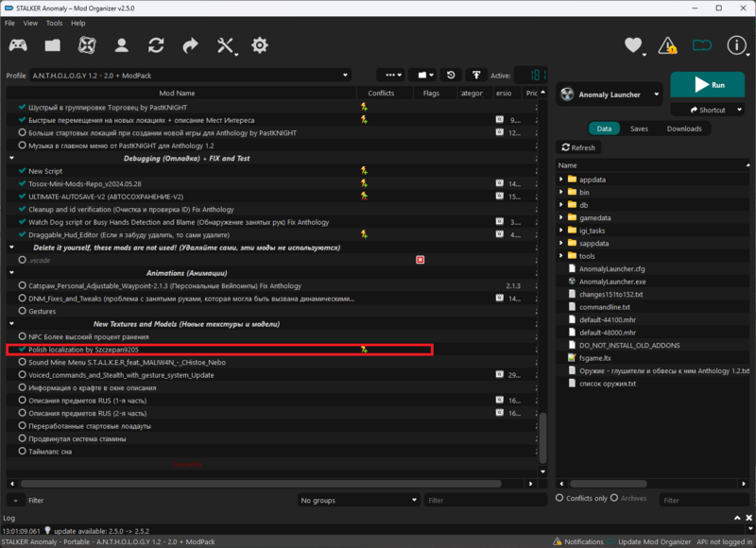
Task: Open the Profile selection dropdown
Action: (189, 75)
